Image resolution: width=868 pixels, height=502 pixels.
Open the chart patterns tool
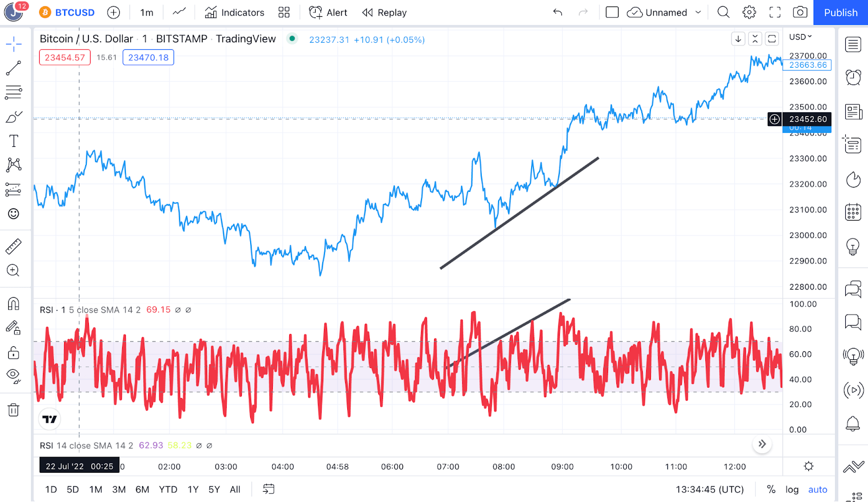[x=14, y=165]
